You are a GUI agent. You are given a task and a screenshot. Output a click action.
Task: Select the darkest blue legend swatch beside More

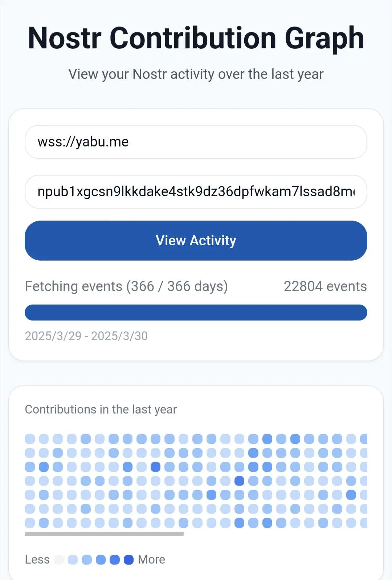[129, 560]
